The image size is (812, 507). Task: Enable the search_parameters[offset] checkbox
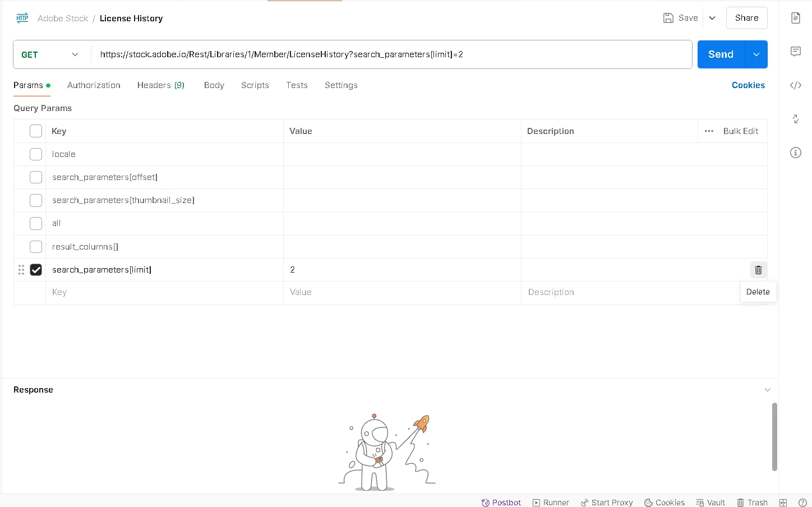36,177
